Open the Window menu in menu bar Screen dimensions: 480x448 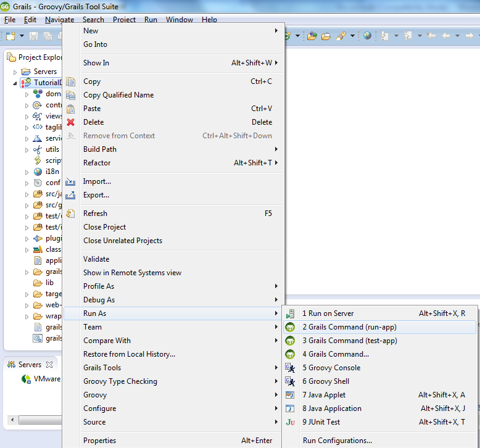tap(179, 20)
